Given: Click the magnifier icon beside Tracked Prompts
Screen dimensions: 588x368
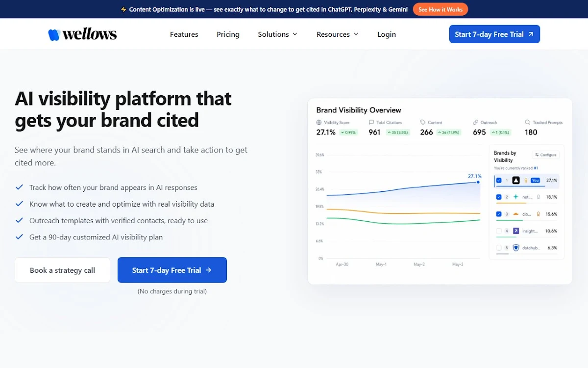Looking at the screenshot, I should click(527, 122).
